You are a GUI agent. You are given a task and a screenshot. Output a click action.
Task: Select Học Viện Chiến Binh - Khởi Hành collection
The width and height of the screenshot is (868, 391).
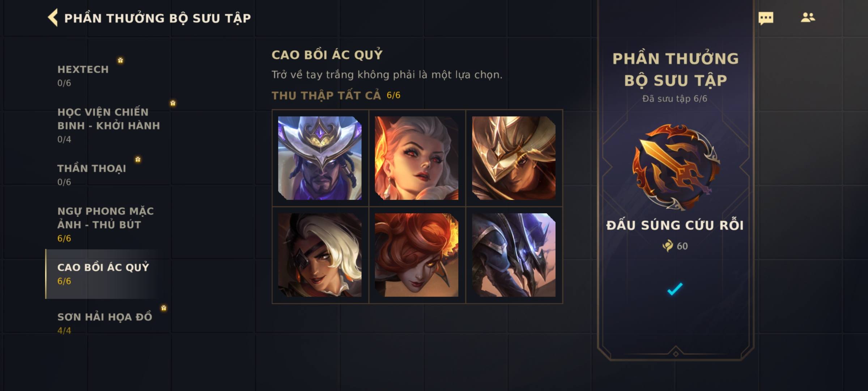[109, 125]
